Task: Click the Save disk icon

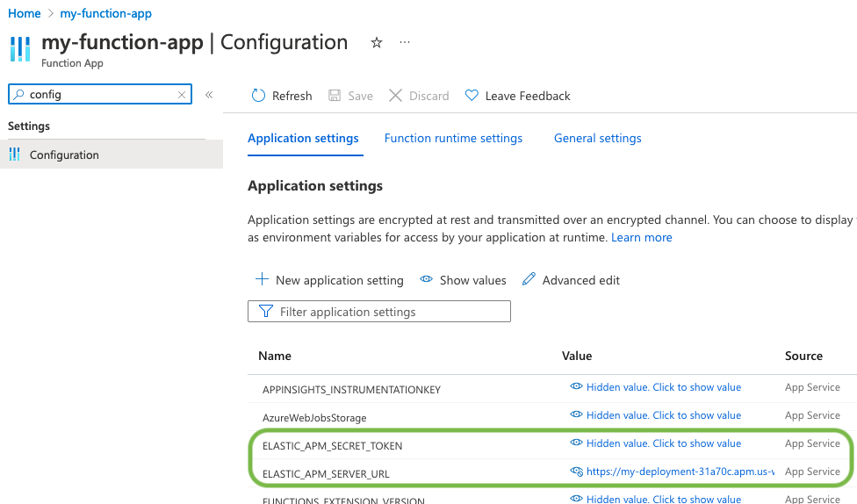Action: 335,96
